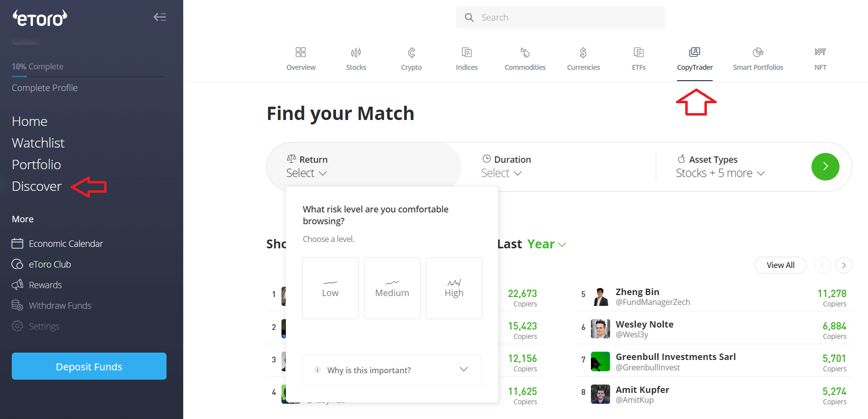Click the Deposit Funds button
Viewport: 868px width, 419px height.
89,366
